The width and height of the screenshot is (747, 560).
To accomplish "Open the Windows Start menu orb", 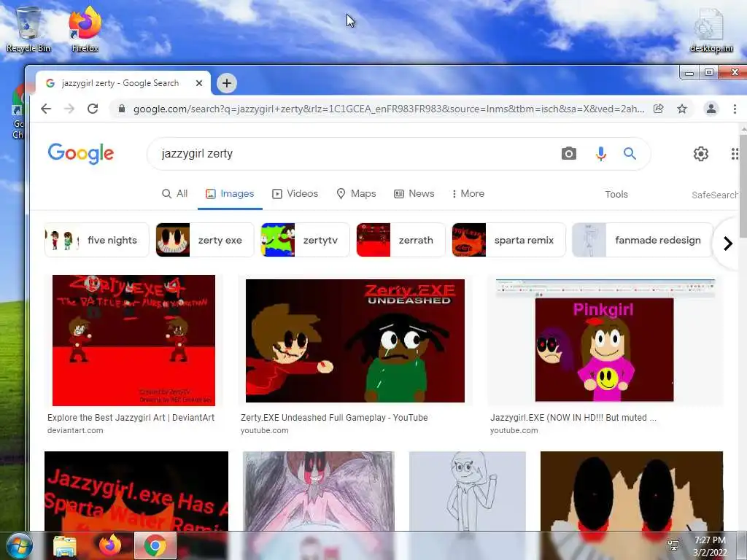I will point(18,545).
